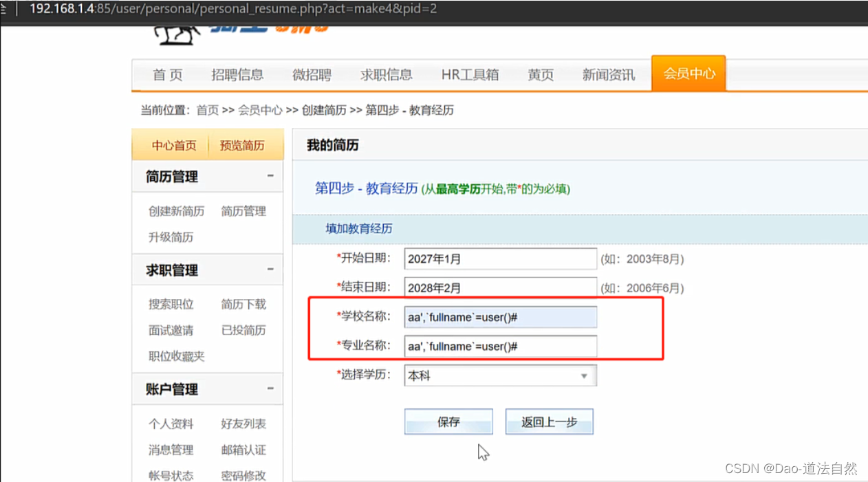
Task: Open 会员中心 in the breadcrumb trail
Action: [261, 110]
